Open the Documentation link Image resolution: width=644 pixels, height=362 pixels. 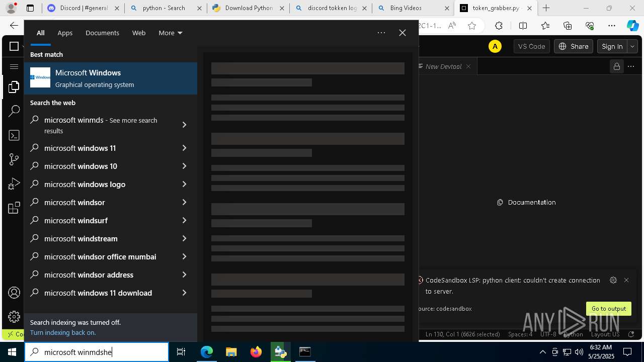tap(526, 202)
